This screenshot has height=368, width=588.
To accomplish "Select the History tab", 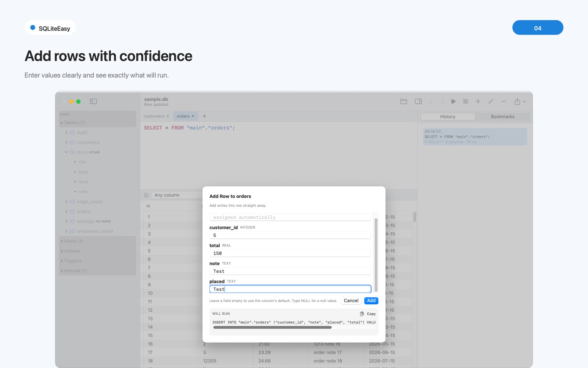I will 448,117.
